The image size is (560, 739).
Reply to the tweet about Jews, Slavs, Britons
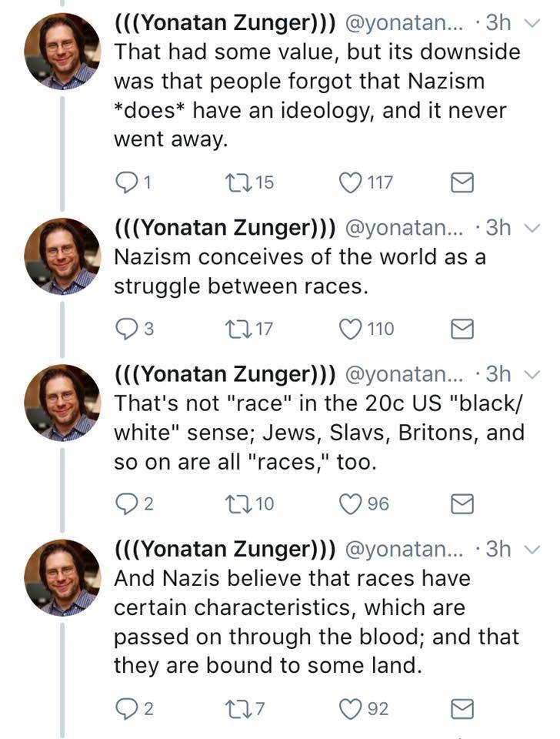pos(125,503)
